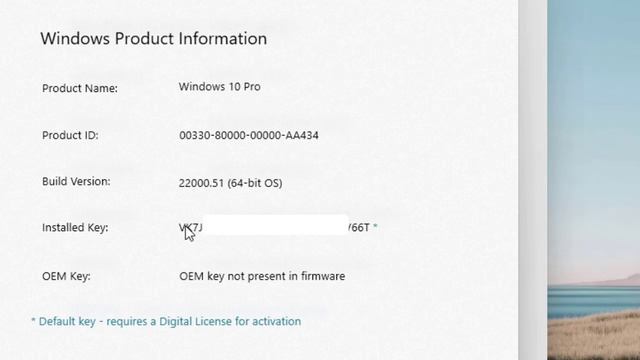640x360 pixels.
Task: Click the OEM key not present in firmware text
Action: coord(262,276)
